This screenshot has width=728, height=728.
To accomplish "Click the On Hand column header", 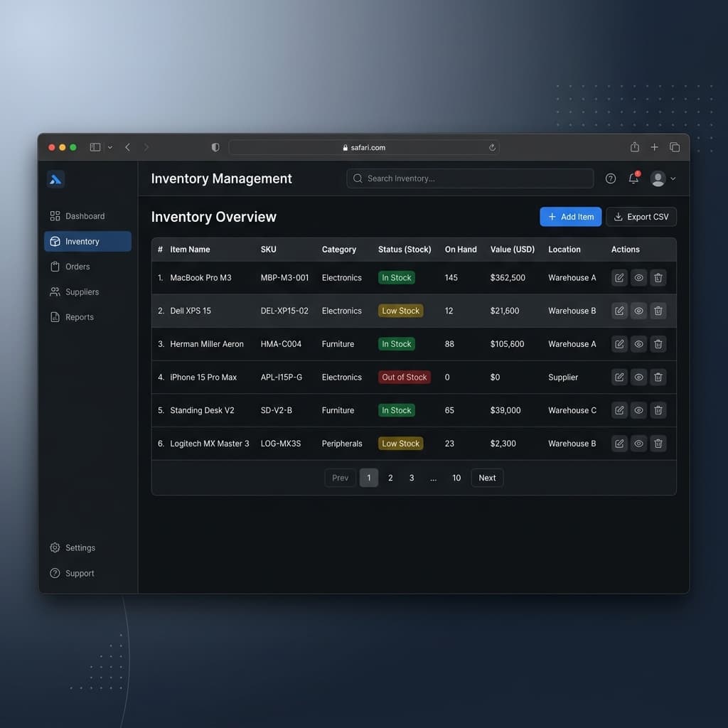I will pyautogui.click(x=461, y=250).
